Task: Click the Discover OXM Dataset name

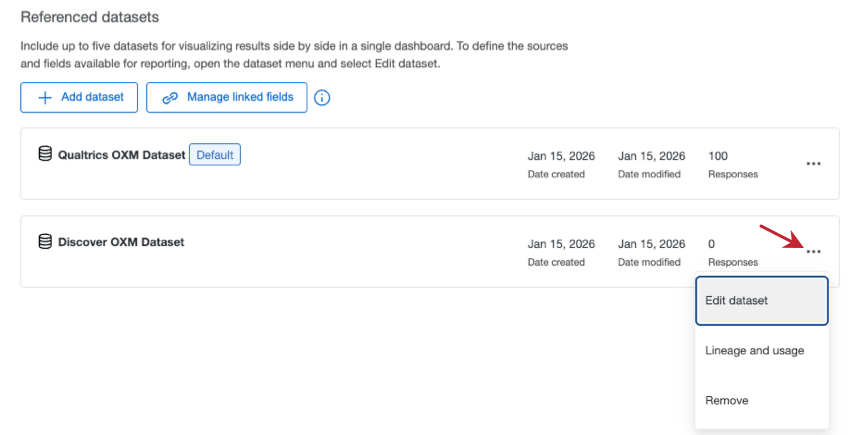Action: [121, 242]
